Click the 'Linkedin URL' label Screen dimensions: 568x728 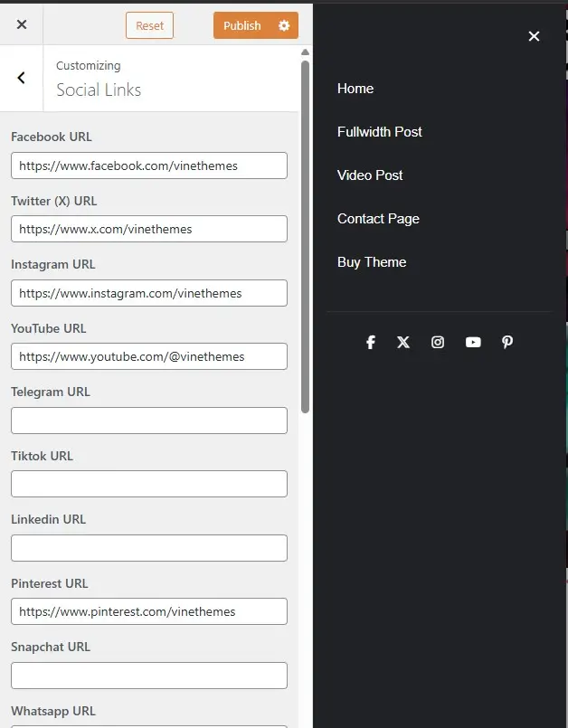pos(48,519)
